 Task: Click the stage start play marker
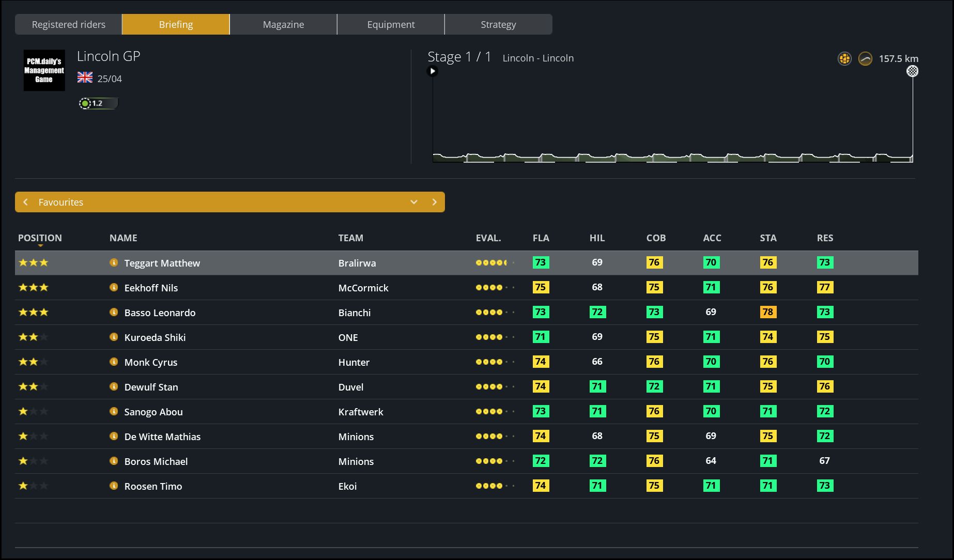coord(433,71)
